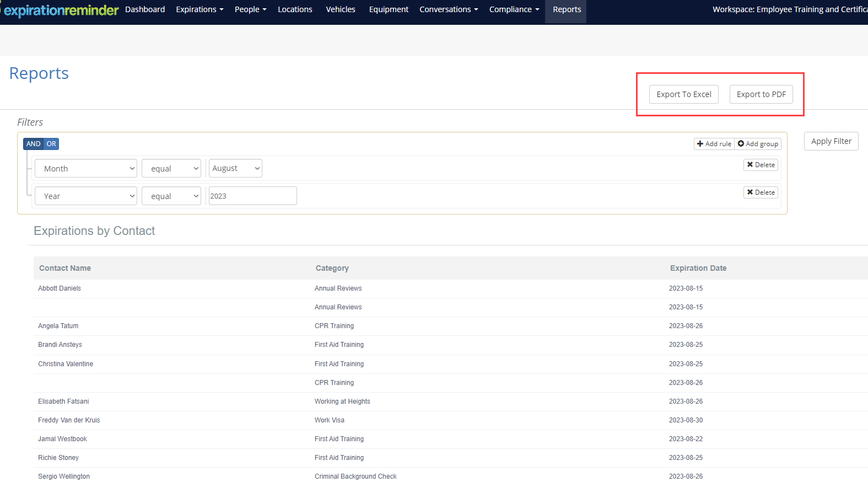
Task: Open the Dashboard page
Action: coord(145,9)
